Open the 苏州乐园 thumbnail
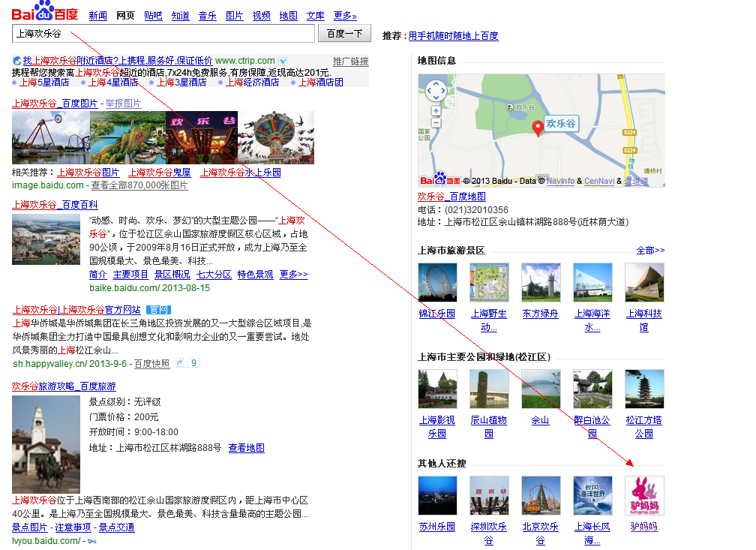The width and height of the screenshot is (756, 550). tap(437, 495)
